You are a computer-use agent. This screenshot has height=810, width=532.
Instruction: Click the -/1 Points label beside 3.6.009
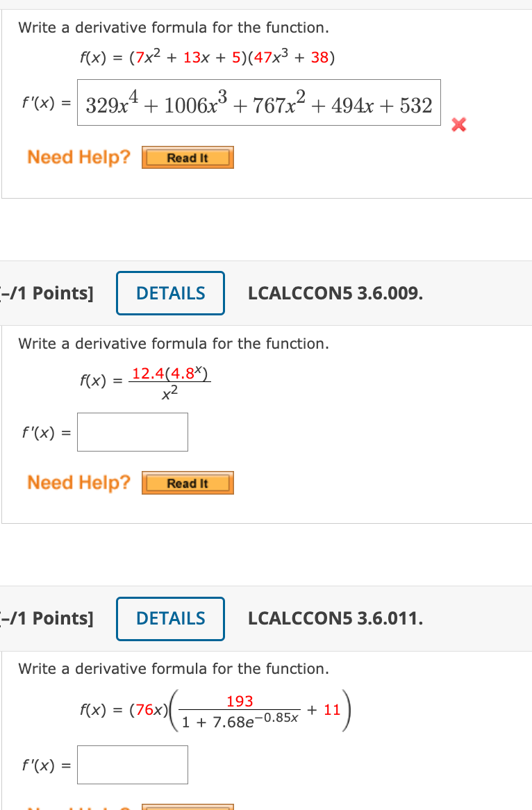click(x=47, y=293)
